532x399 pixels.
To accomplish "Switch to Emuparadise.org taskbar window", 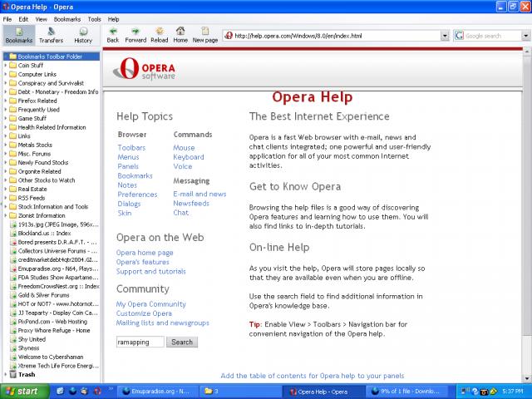I will tap(156, 392).
